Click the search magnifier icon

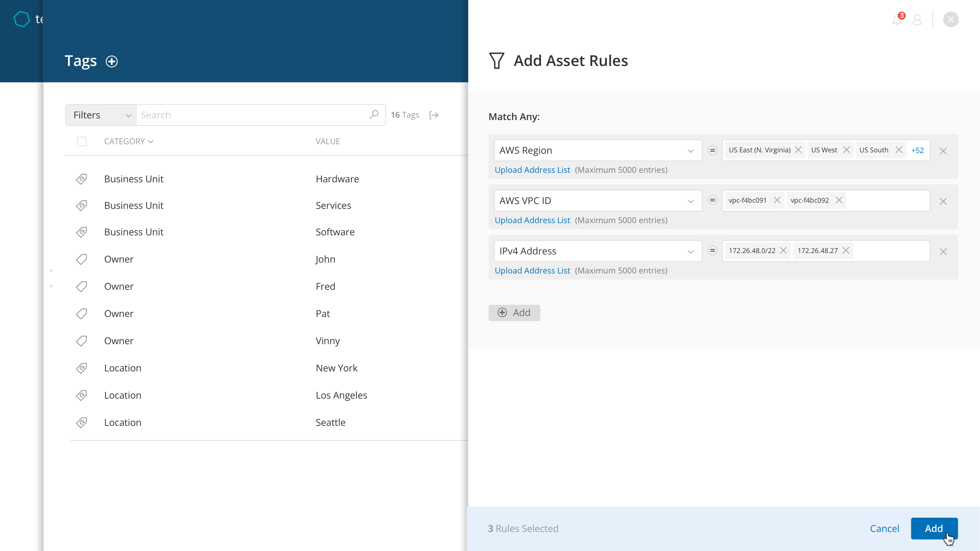click(x=374, y=115)
